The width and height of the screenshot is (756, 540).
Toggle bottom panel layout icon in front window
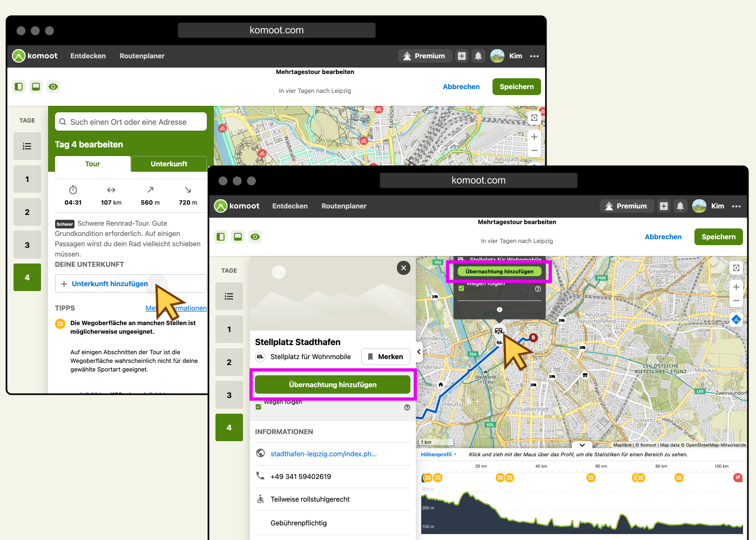click(x=238, y=237)
